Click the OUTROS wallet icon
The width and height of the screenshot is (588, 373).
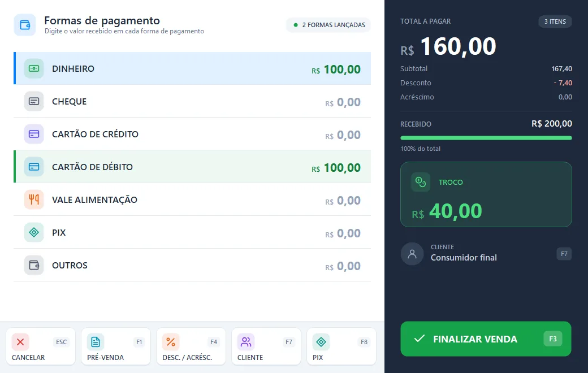point(34,266)
